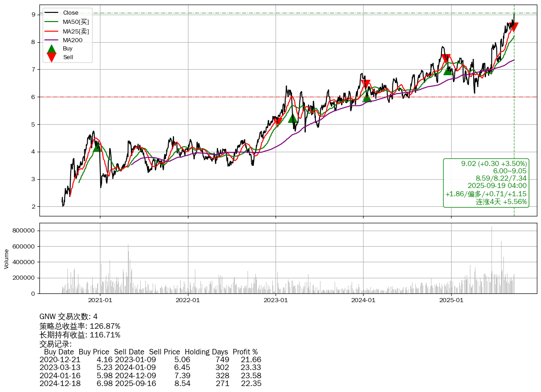The image size is (541, 392).
Task: Click the green price info box
Action: click(x=486, y=183)
